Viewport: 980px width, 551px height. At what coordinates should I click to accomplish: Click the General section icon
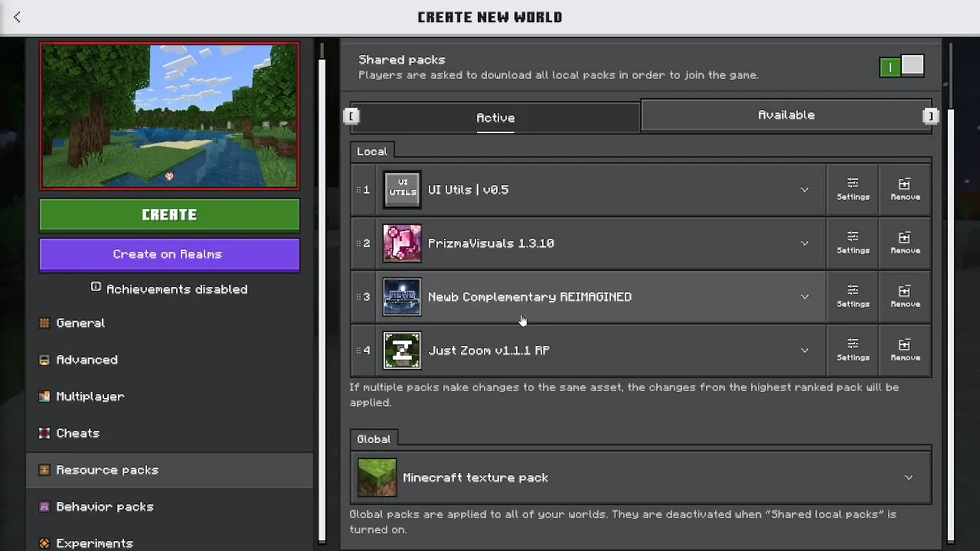click(x=44, y=323)
